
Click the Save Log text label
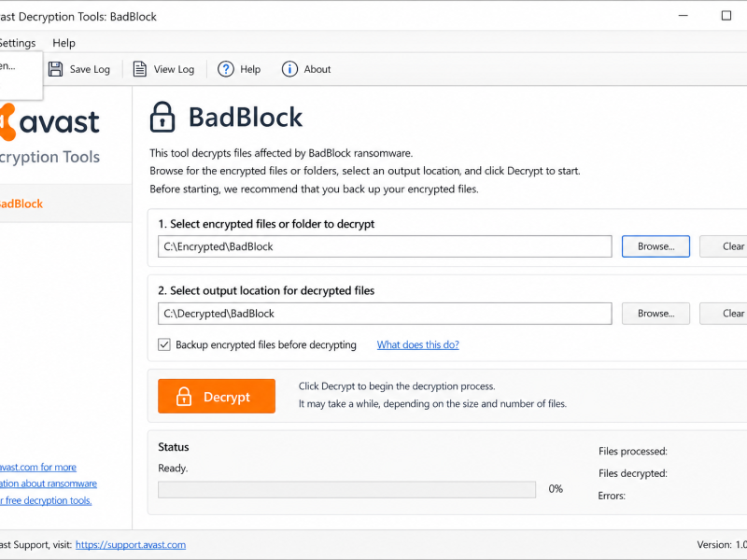point(90,69)
